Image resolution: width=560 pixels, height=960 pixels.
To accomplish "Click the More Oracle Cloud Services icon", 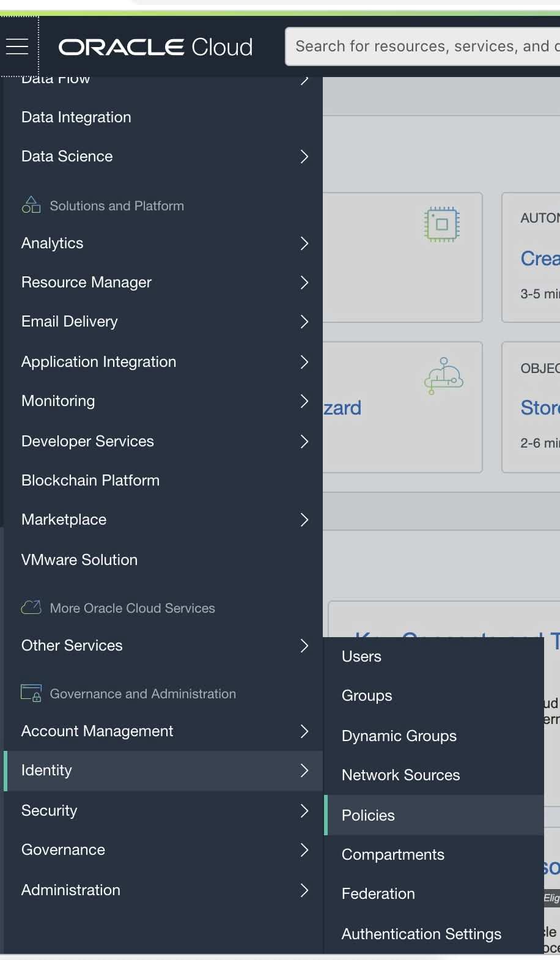I will [x=31, y=607].
